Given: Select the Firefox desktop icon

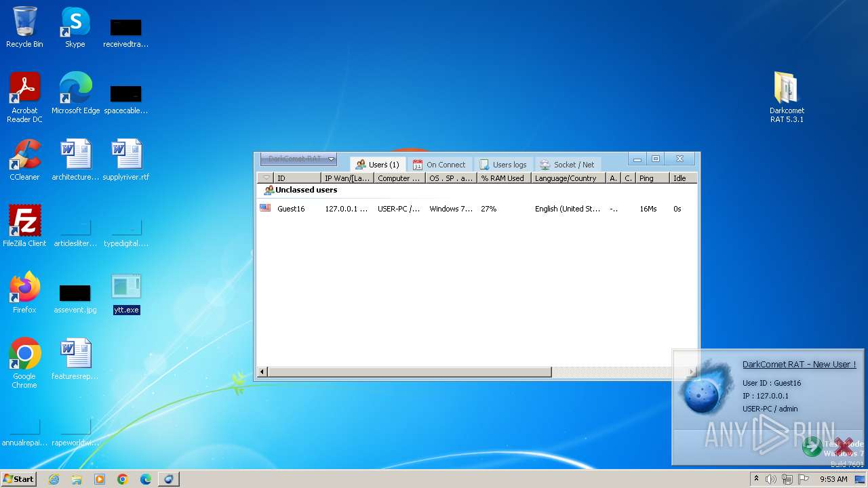Looking at the screenshot, I should click(x=24, y=293).
